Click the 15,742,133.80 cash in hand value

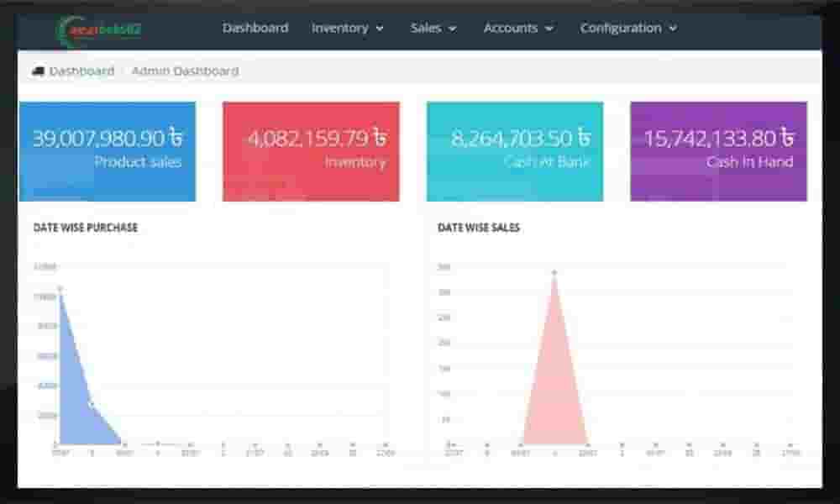coord(719,139)
